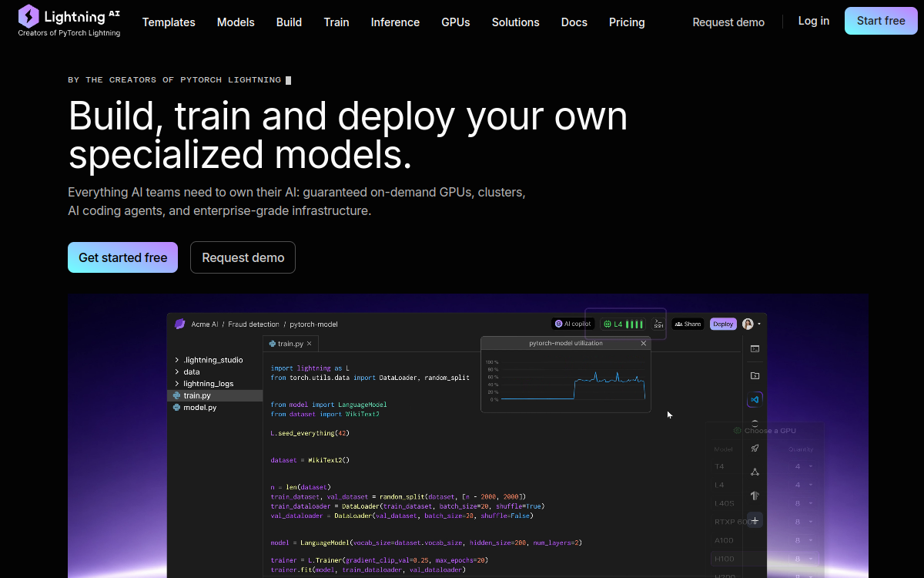Open the A100 quantity dropdown

pyautogui.click(x=804, y=540)
